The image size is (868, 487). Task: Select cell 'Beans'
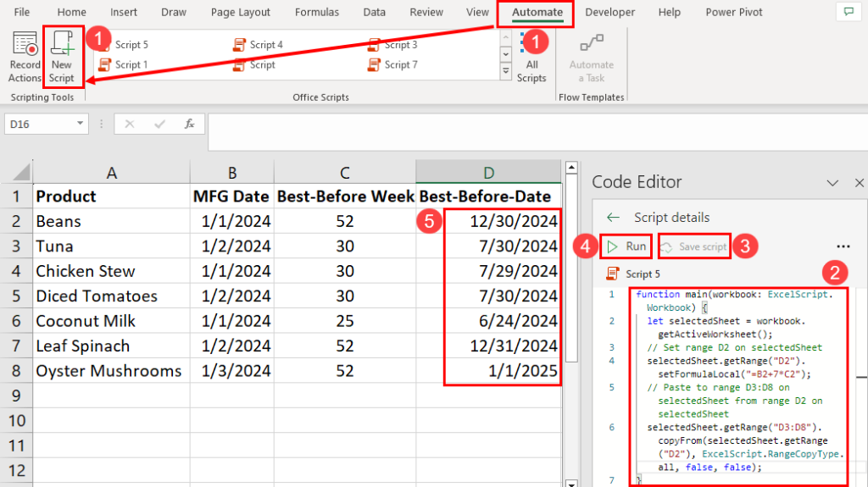pyautogui.click(x=111, y=221)
